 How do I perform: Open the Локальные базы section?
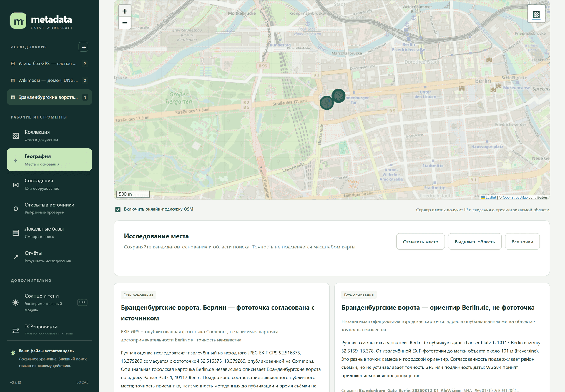pos(49,233)
